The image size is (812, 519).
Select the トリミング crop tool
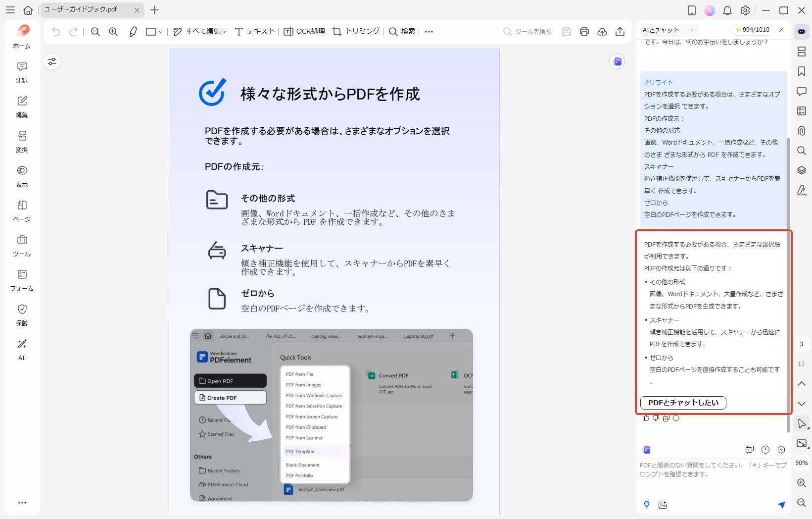coord(356,31)
